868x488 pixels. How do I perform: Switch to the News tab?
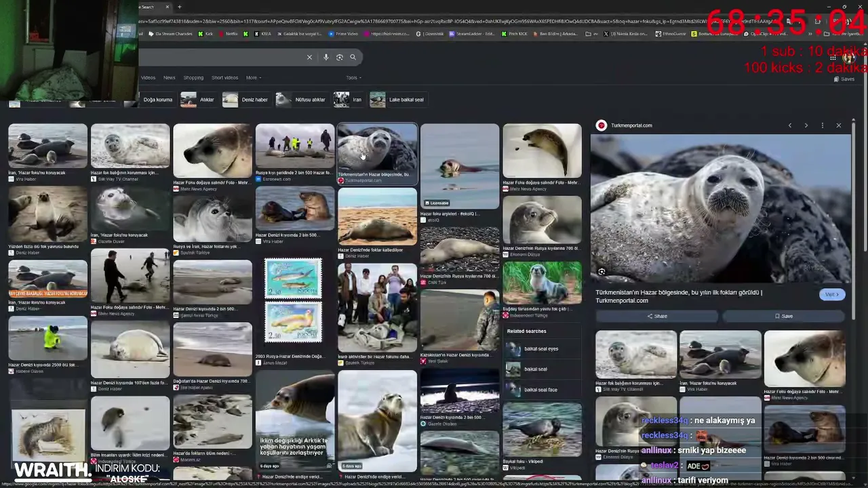pyautogui.click(x=169, y=77)
